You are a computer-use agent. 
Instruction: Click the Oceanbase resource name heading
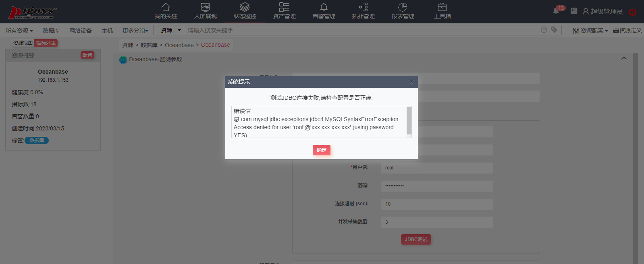53,72
